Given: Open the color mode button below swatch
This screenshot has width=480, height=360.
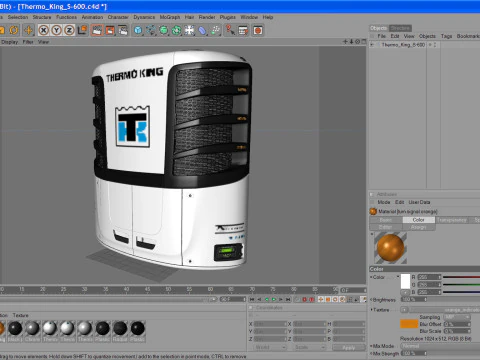Looking at the screenshot, I should [x=405, y=292].
